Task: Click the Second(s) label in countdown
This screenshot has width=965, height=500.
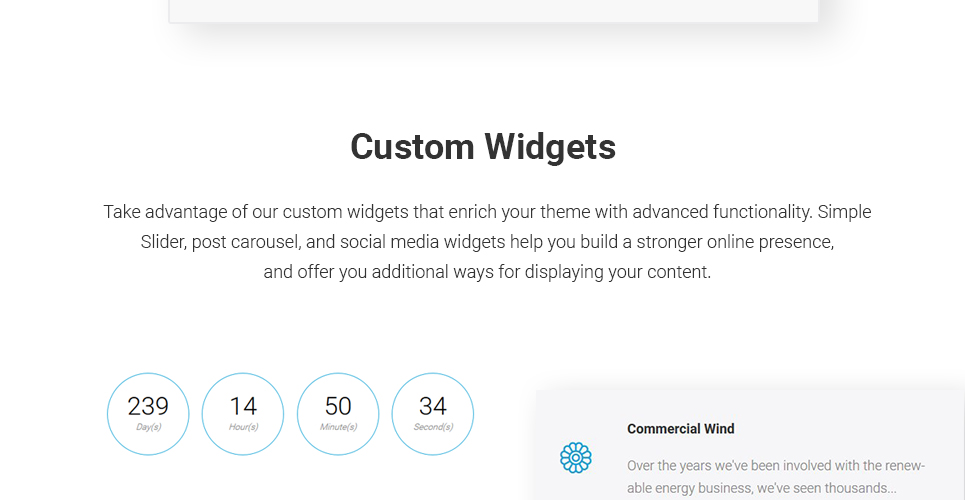Action: tap(433, 427)
